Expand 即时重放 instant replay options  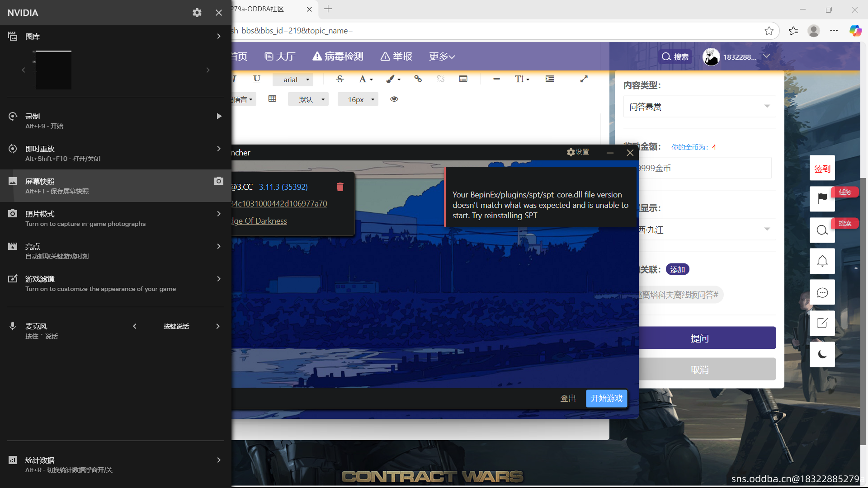point(219,149)
